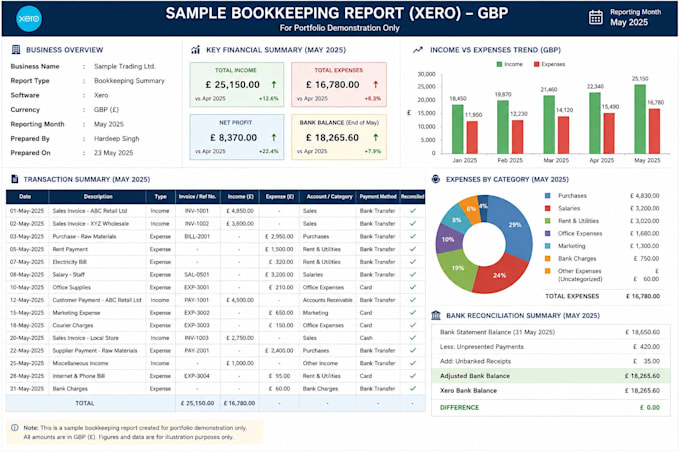
Task: Click the Net Profit card
Action: [x=237, y=137]
